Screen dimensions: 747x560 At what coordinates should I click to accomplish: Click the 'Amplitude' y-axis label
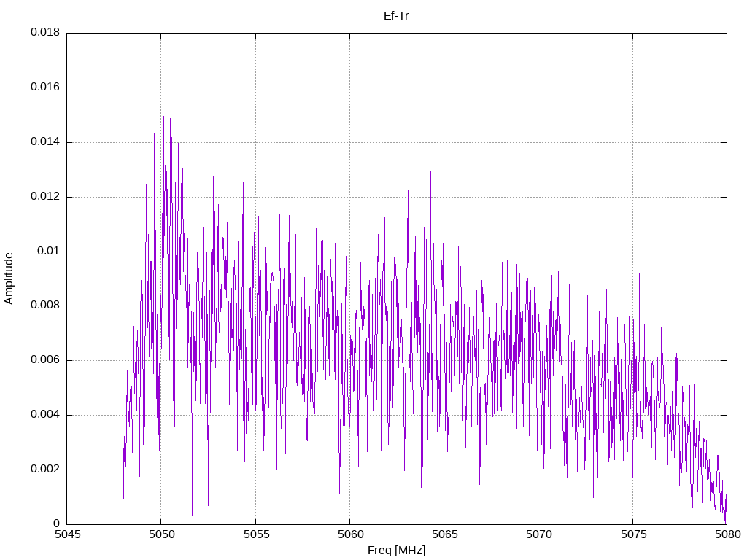point(9,279)
